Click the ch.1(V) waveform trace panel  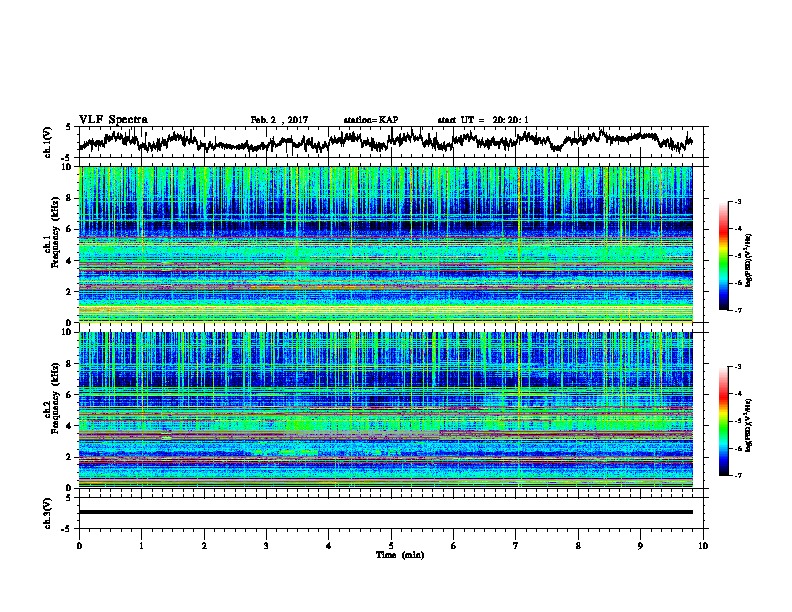(390, 142)
